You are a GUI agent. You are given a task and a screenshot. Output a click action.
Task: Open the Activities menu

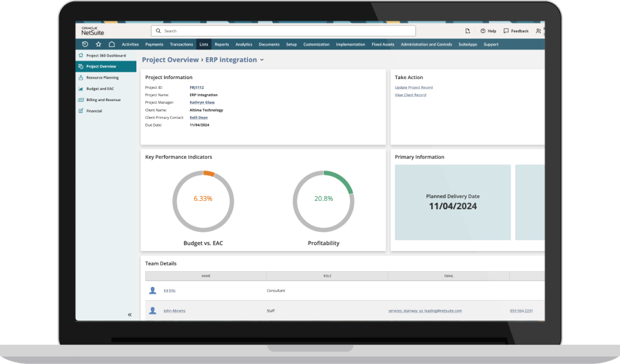coord(130,45)
